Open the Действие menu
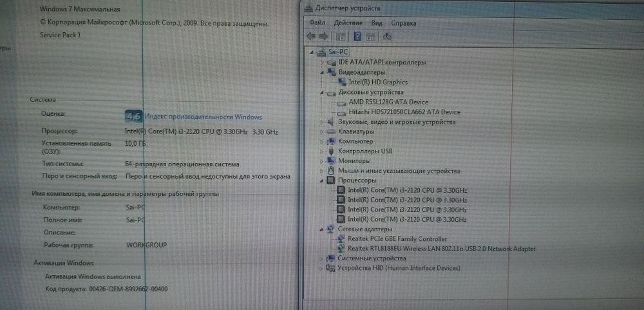Screen dimensions: 644x310 pyautogui.click(x=348, y=23)
